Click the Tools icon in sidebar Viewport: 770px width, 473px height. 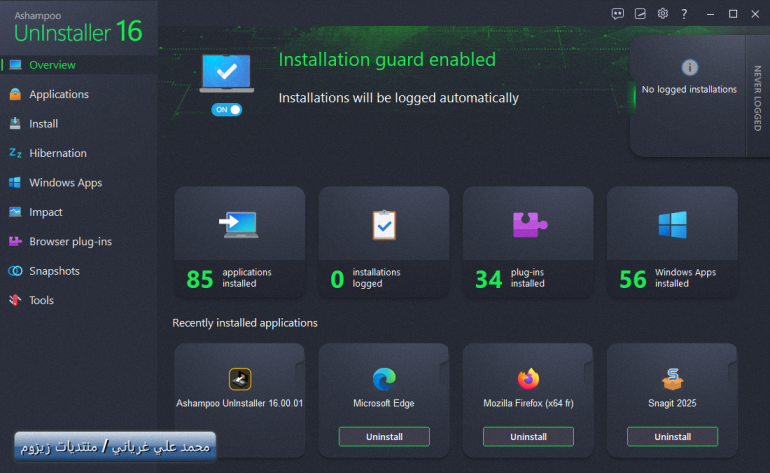15,300
